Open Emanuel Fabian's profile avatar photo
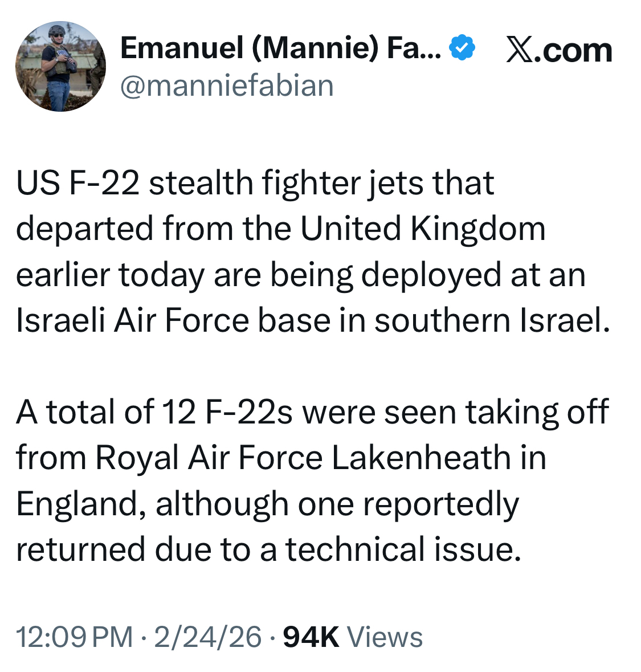This screenshot has width=641, height=672. (x=60, y=67)
